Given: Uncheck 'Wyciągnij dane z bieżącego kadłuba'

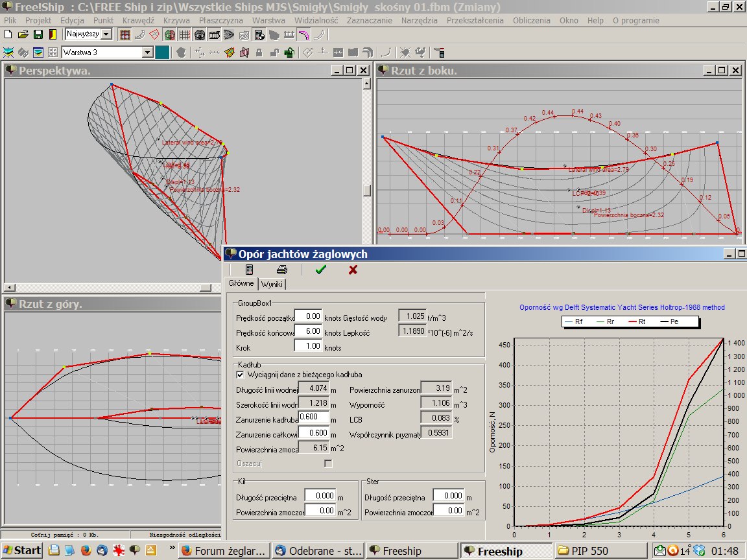Looking at the screenshot, I should coord(240,375).
